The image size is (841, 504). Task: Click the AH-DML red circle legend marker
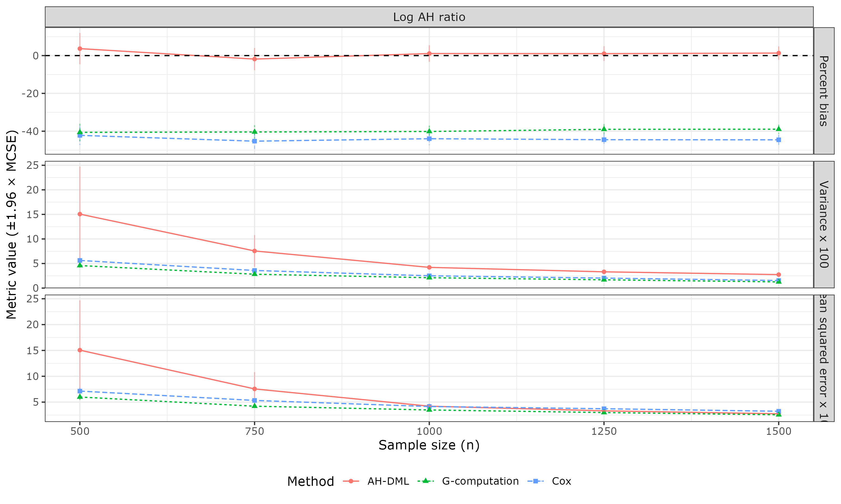tap(351, 481)
